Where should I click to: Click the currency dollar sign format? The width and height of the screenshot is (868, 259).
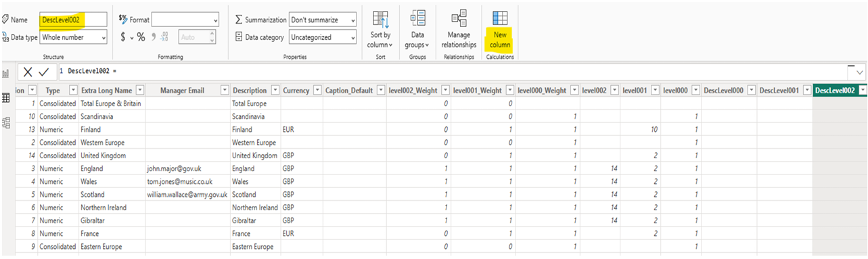pyautogui.click(x=123, y=37)
